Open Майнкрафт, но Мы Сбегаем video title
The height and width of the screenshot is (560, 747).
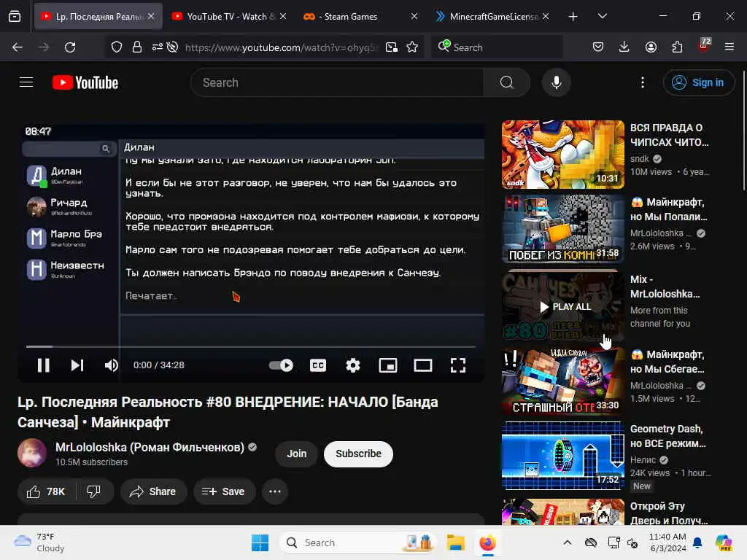(x=667, y=362)
